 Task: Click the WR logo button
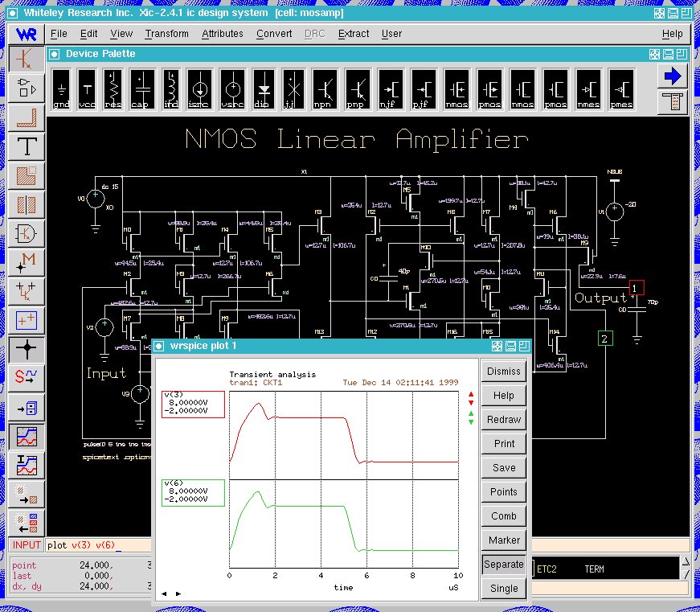pos(26,34)
